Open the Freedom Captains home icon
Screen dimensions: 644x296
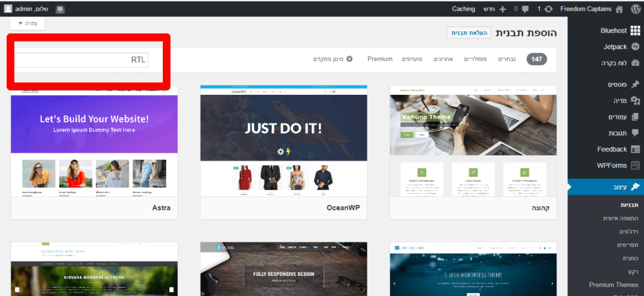click(x=619, y=9)
